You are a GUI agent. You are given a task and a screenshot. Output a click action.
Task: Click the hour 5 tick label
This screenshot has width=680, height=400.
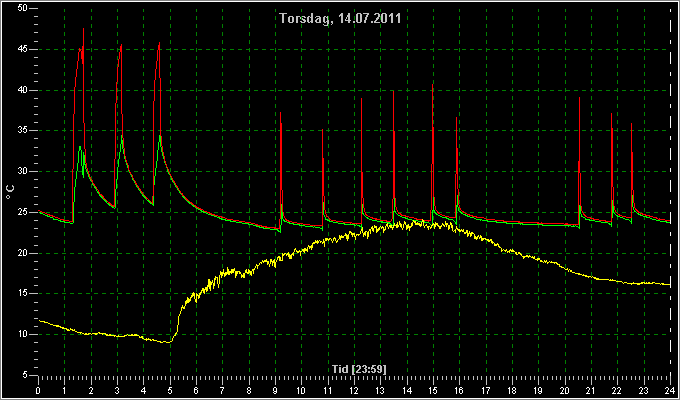click(170, 391)
